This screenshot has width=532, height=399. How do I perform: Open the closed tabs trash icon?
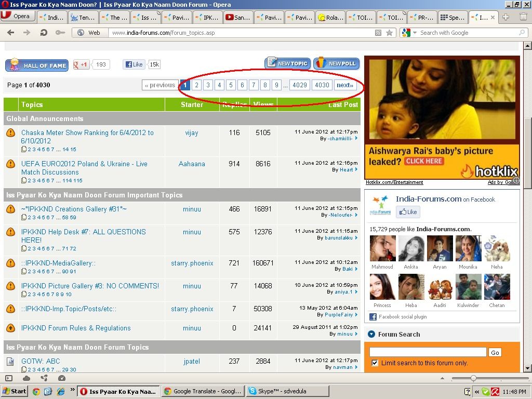524,16
